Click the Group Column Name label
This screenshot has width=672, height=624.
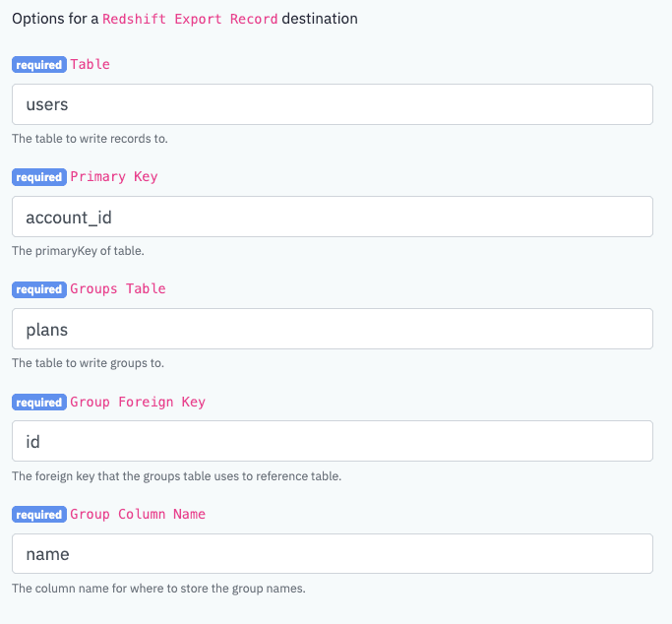(x=138, y=514)
